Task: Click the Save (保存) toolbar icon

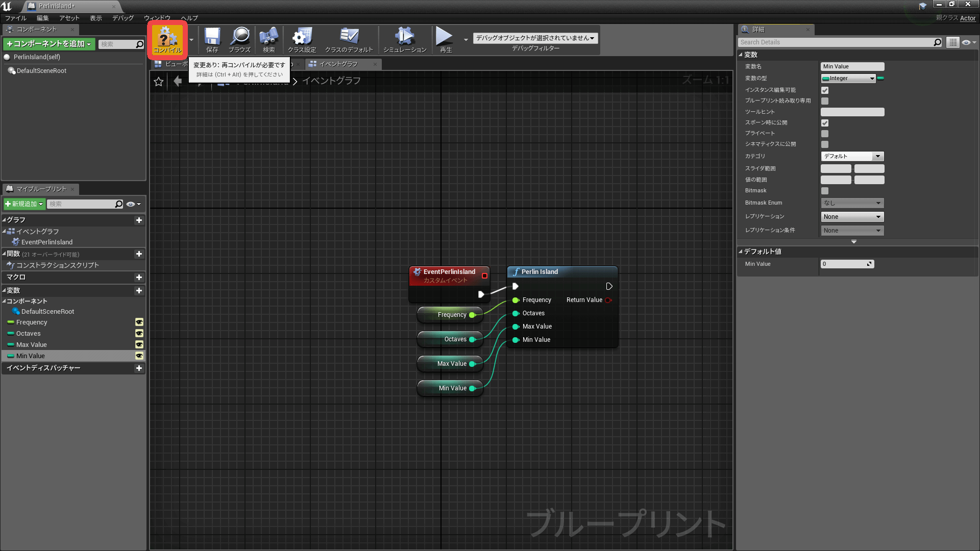Action: (212, 39)
